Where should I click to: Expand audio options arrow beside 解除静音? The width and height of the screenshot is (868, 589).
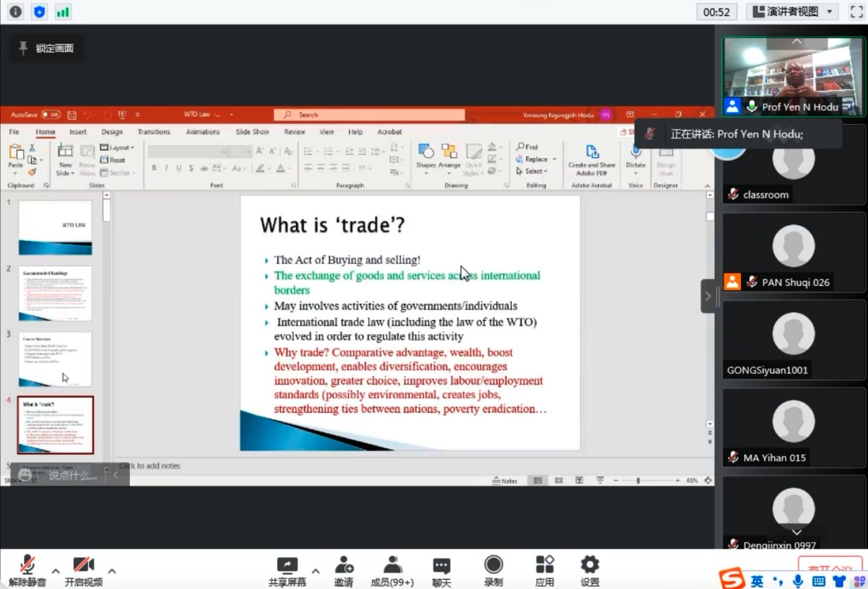[56, 570]
